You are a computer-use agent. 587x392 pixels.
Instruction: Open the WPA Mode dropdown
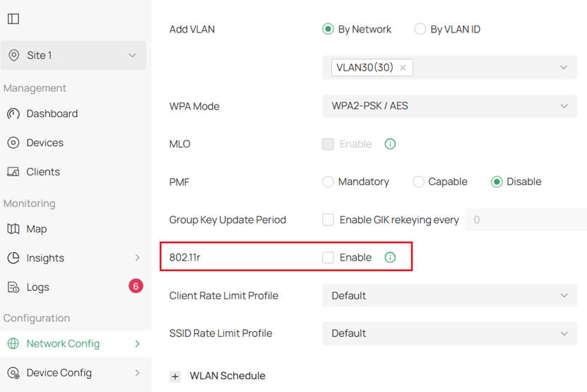(x=449, y=106)
